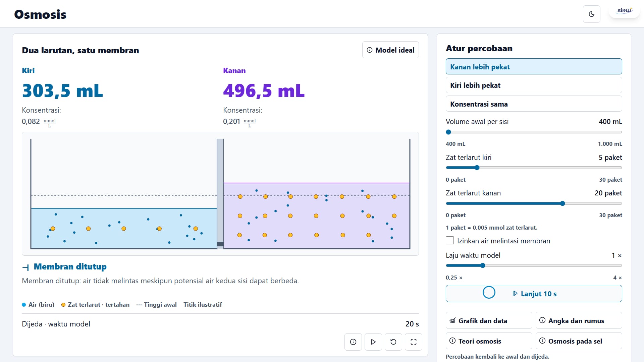Click the Zat terlarut kanan slider handle

pyautogui.click(x=562, y=203)
